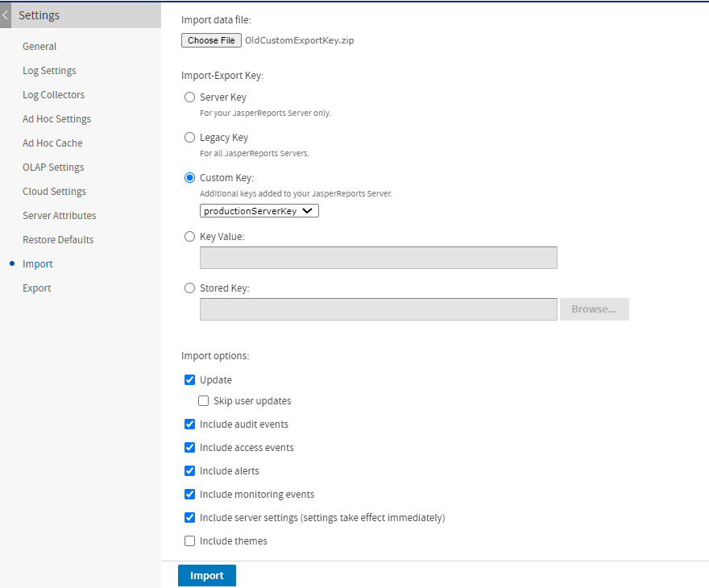Toggle Include audit events checkbox

tap(189, 424)
